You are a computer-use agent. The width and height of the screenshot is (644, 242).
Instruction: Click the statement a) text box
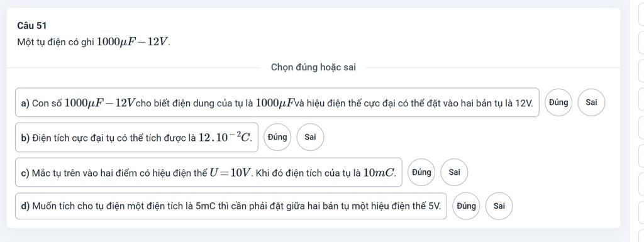[x=277, y=102]
